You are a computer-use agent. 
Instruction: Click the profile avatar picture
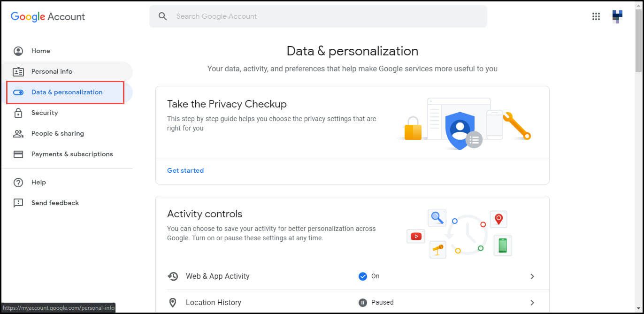coord(617,16)
